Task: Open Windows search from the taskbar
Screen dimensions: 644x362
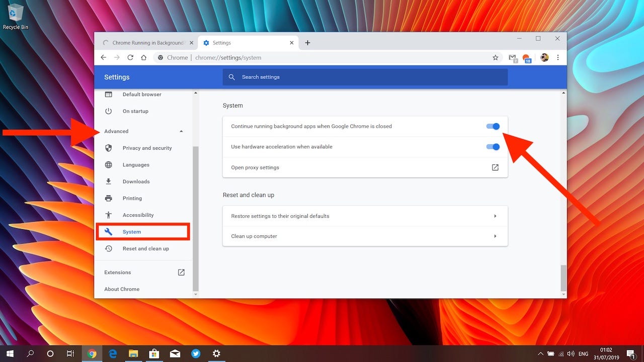Action: click(30, 353)
